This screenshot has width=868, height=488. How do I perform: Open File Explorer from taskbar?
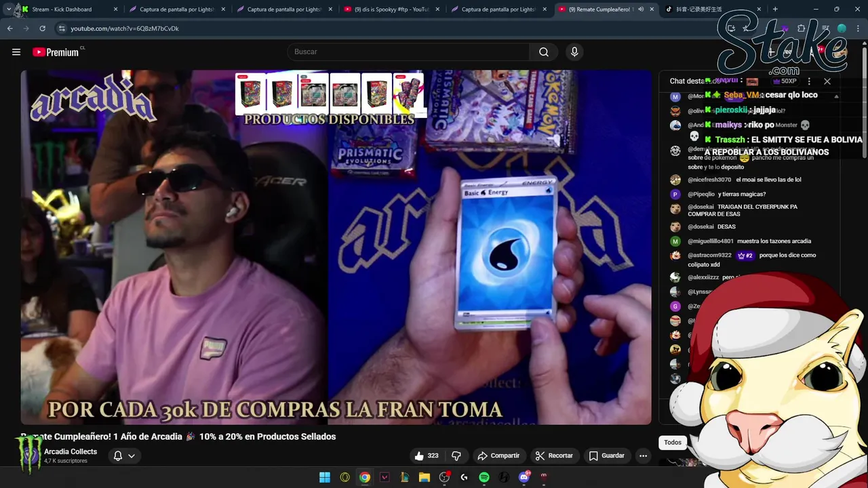coord(425,477)
